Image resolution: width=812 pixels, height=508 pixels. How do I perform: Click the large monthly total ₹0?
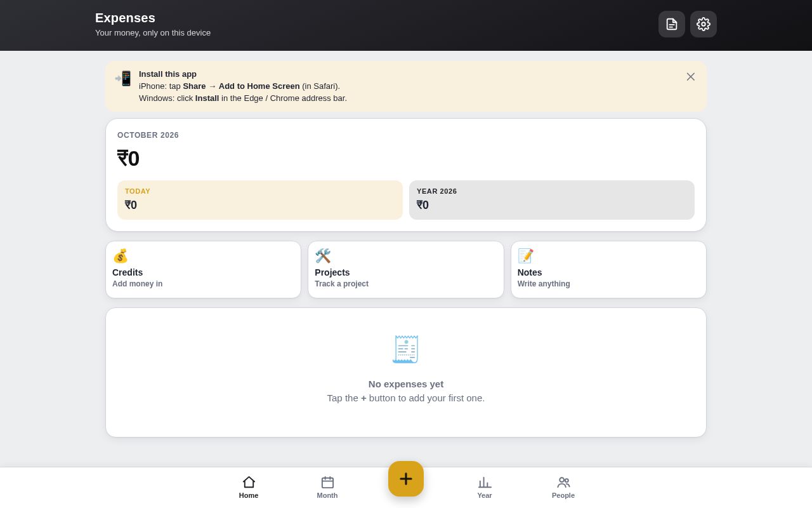point(128,159)
